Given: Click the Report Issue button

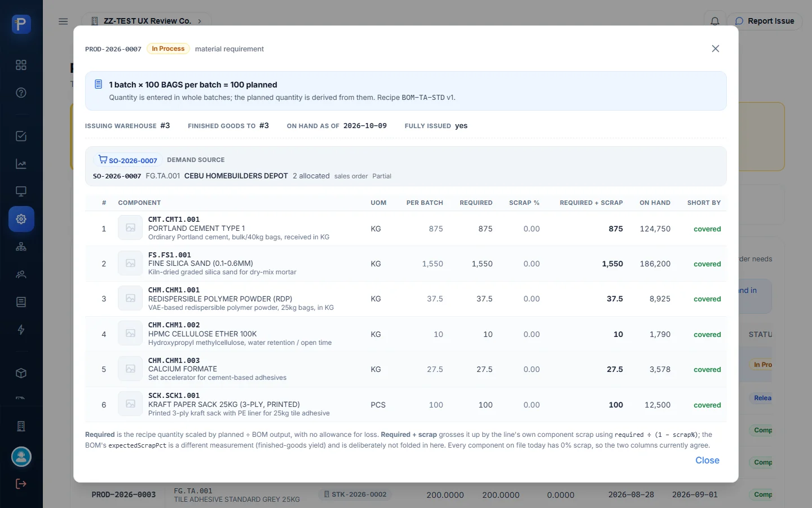Looking at the screenshot, I should click(x=765, y=21).
